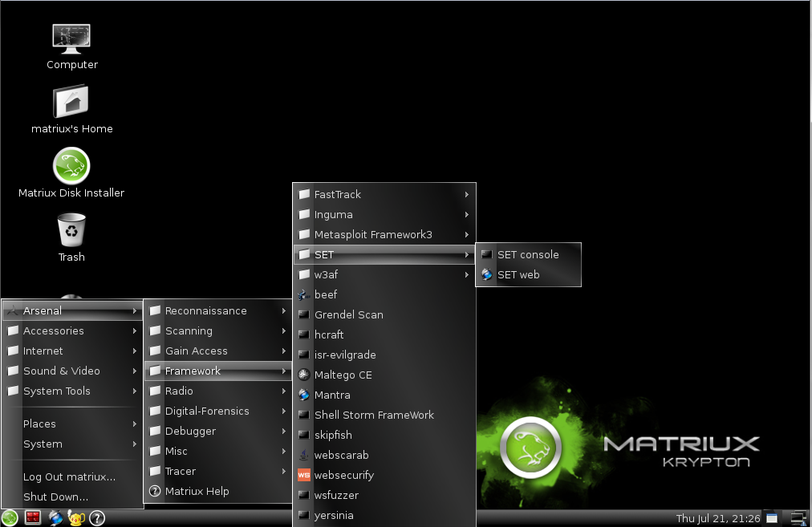This screenshot has width=812, height=527.
Task: Expand the FastTrack submenu
Action: pyautogui.click(x=339, y=194)
